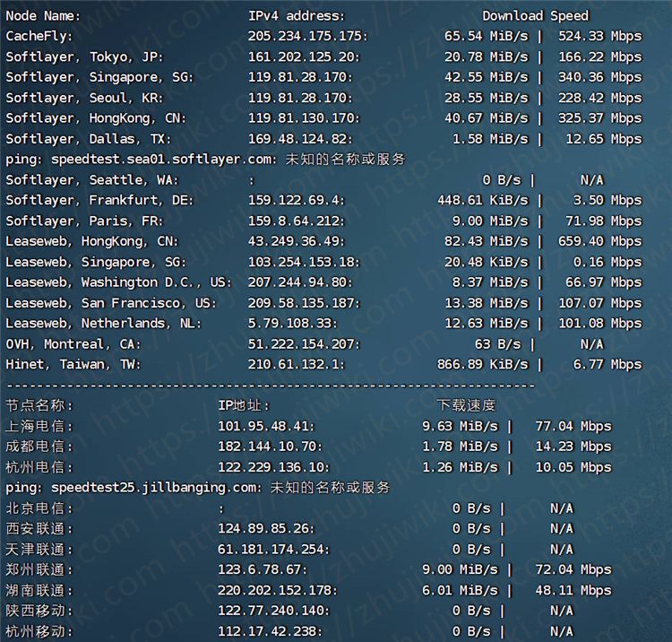Select IP 159.8.64.212
This screenshot has height=642, width=672.
click(x=297, y=221)
